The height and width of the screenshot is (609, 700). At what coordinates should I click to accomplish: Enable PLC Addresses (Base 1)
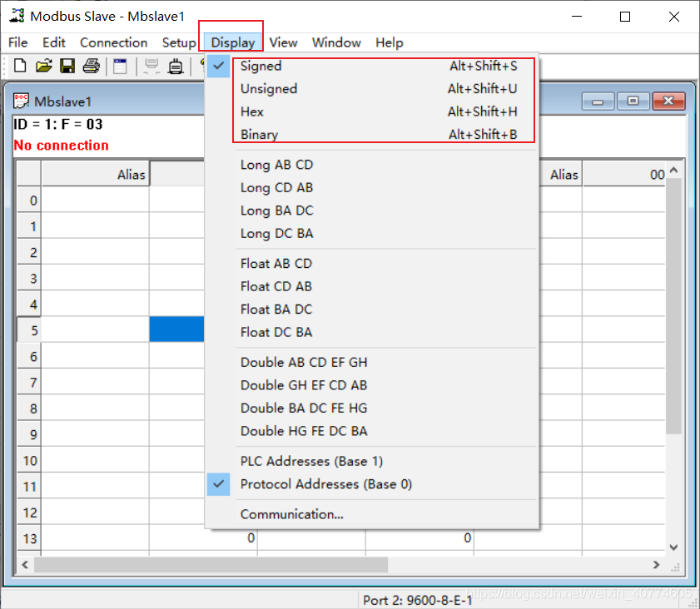(372, 461)
